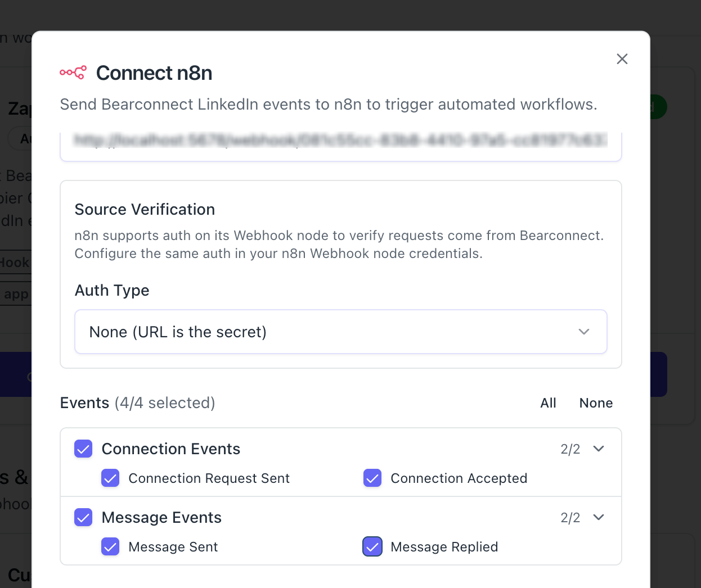Click the Events (4/4 selected) label
Viewport: 701px width, 588px height.
[137, 403]
